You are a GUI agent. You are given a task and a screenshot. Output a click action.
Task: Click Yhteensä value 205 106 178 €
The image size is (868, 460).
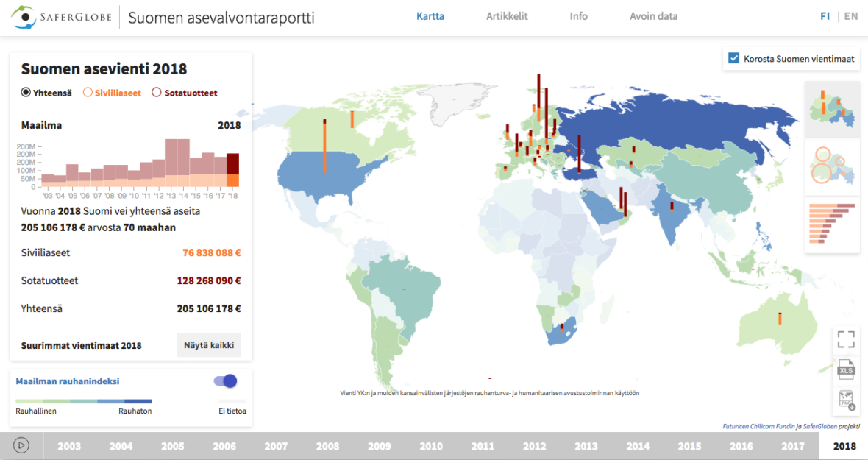[209, 308]
